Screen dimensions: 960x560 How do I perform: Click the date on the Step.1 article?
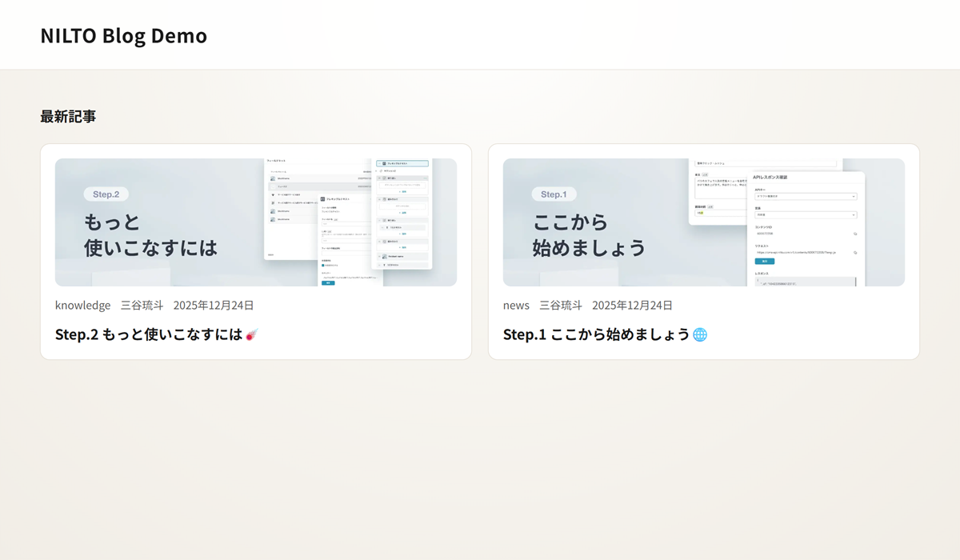[x=632, y=305]
